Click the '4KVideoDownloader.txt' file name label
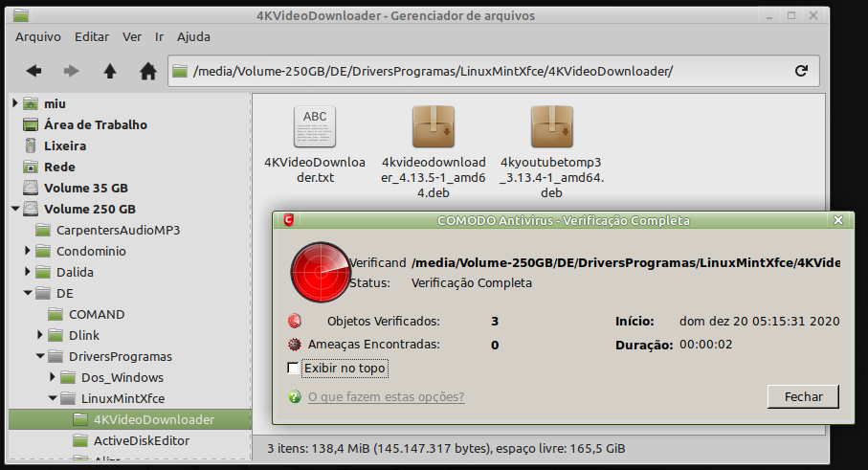Screen dimensions: 868x470 point(315,170)
